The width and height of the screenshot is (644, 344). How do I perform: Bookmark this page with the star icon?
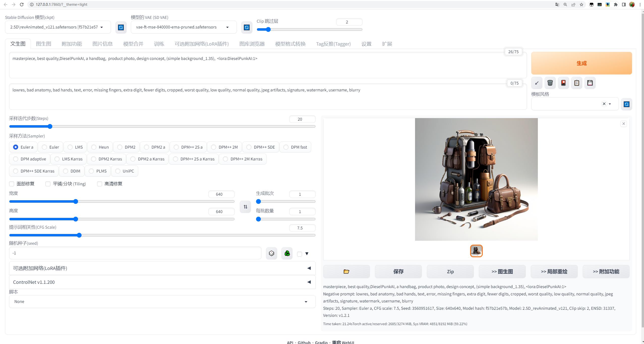581,5
